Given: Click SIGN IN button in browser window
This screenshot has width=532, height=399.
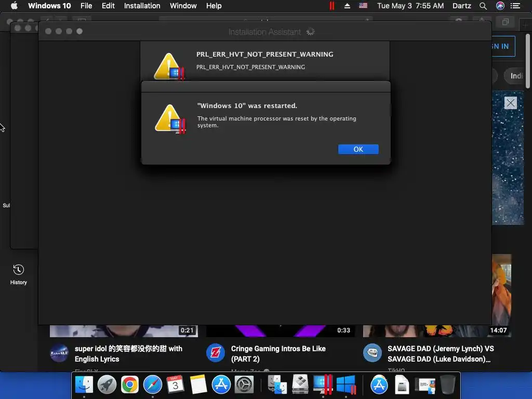Looking at the screenshot, I should [x=503, y=46].
